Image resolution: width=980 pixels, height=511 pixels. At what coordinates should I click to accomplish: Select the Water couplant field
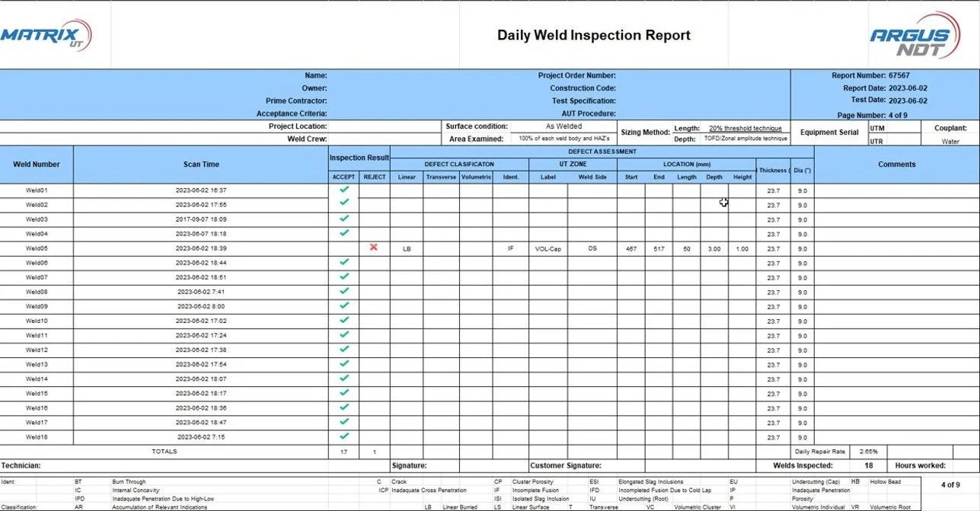tap(950, 141)
